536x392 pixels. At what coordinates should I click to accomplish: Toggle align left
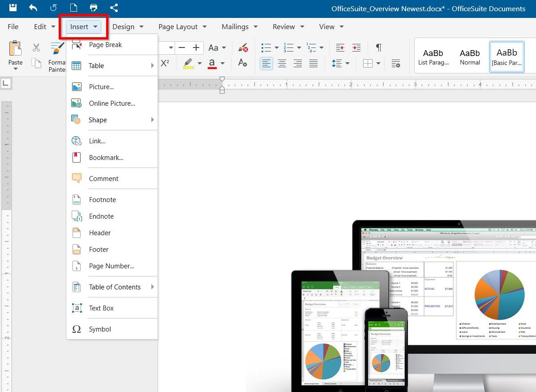[x=266, y=63]
